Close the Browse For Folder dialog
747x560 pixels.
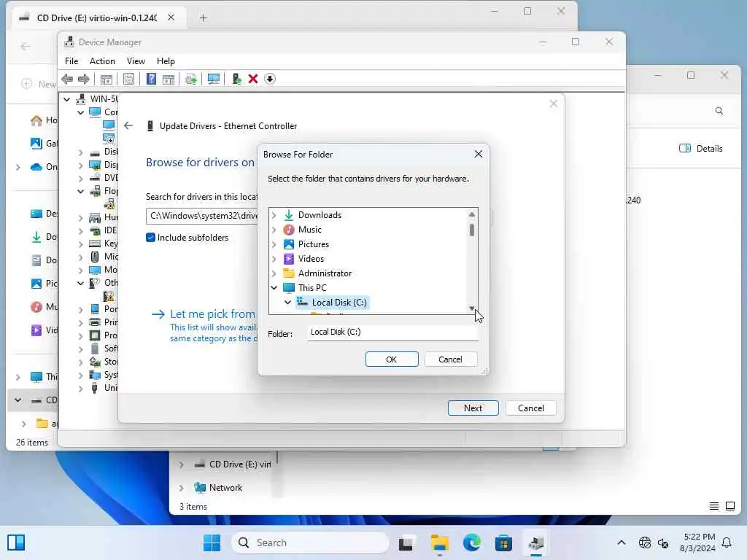point(479,154)
